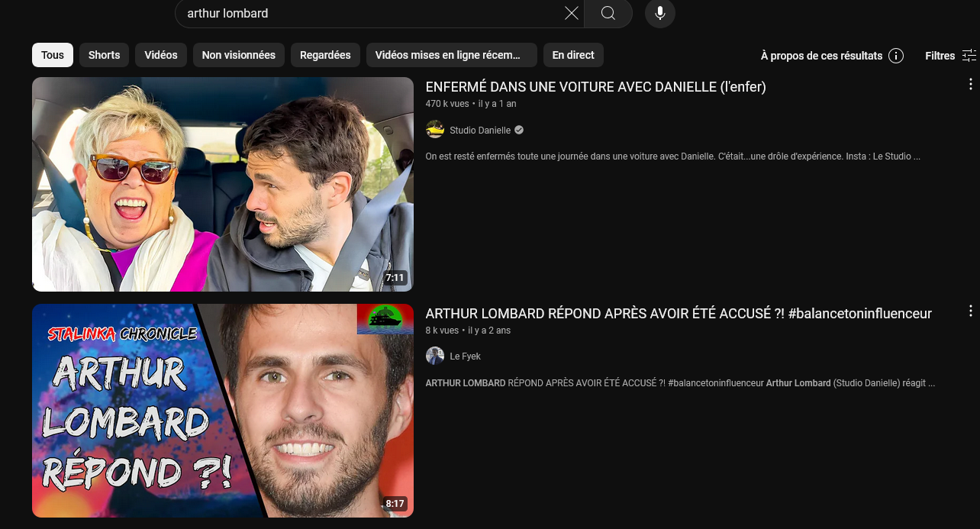The image size is (980, 529).
Task: Open the Studio Danielle channel name link
Action: tap(480, 131)
